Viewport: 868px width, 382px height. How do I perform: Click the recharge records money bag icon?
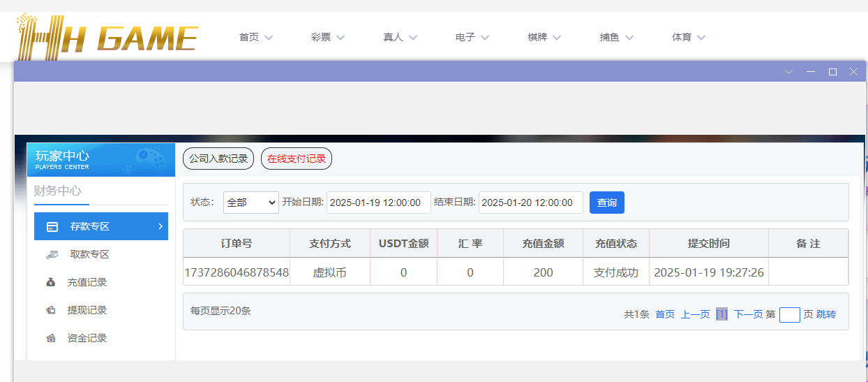click(51, 283)
